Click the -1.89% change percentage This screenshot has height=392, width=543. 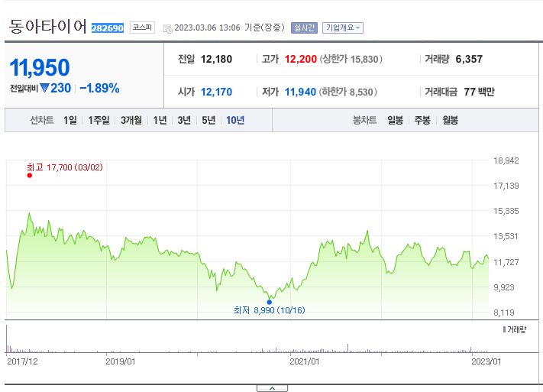[100, 88]
